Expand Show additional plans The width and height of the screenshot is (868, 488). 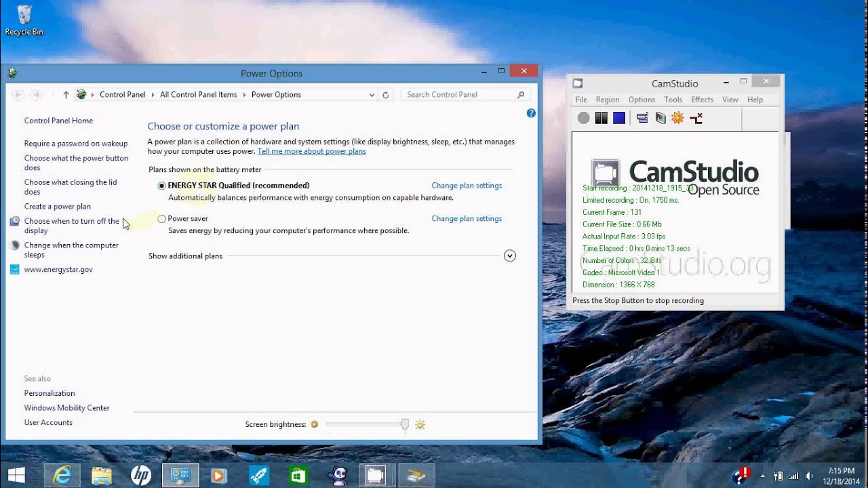tap(510, 256)
